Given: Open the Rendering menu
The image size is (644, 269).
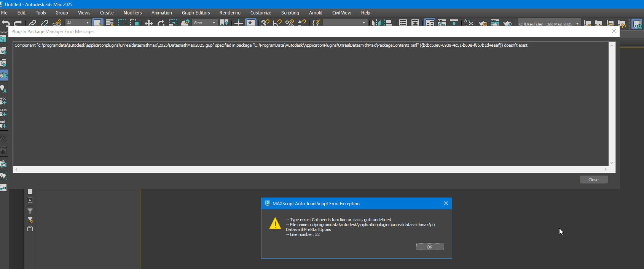Looking at the screenshot, I should pos(230,13).
